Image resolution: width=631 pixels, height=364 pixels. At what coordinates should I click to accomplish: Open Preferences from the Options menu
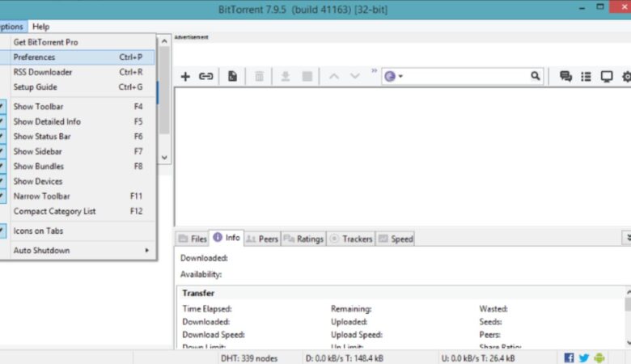[34, 57]
